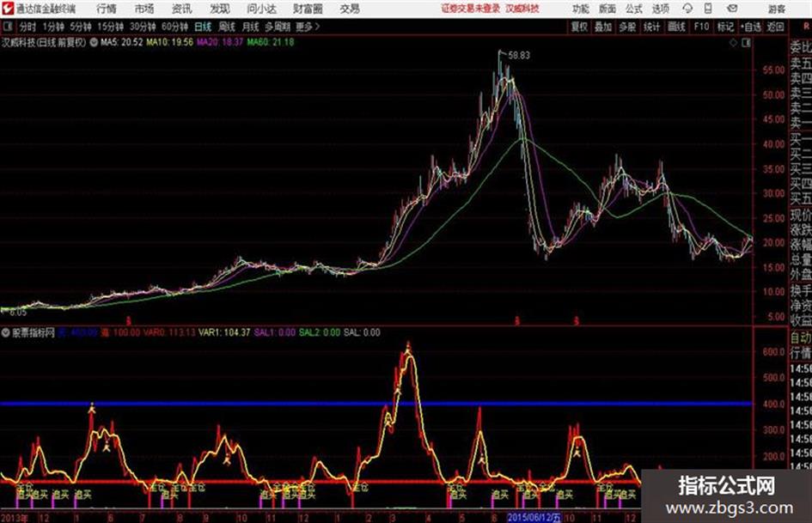
Task: Toggle the left sidebar panel icon beside 分时
Action: pyautogui.click(x=7, y=27)
